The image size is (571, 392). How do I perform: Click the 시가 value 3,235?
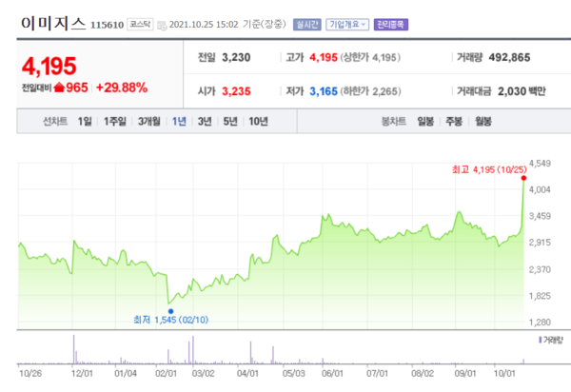point(236,91)
